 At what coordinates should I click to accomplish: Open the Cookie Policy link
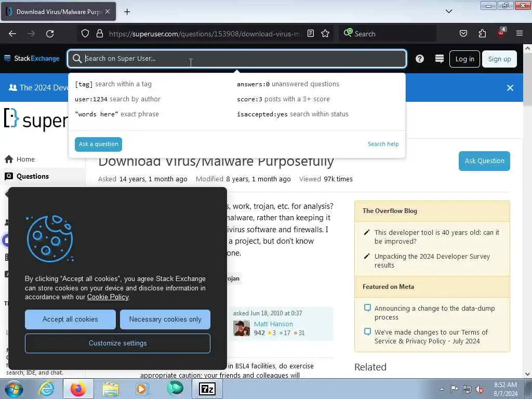click(108, 297)
